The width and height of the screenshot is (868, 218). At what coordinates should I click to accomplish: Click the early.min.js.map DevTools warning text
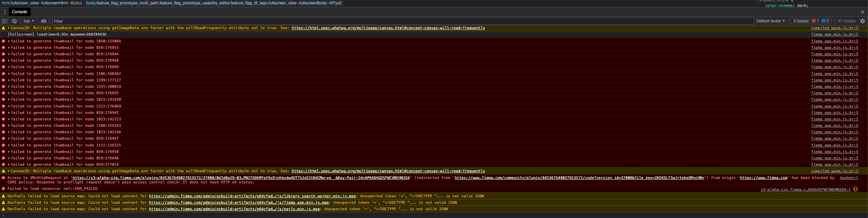228,209
